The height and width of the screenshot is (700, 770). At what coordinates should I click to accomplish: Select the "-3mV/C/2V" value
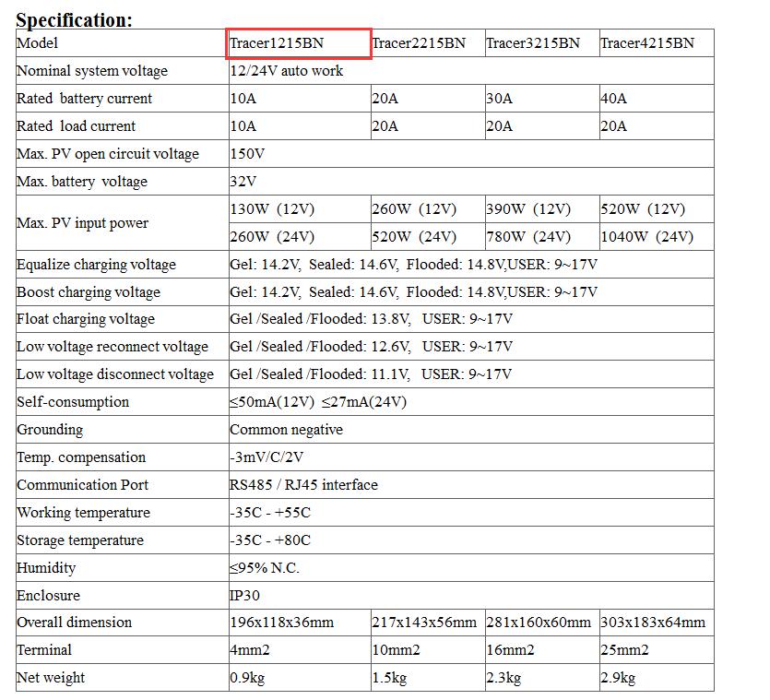point(267,457)
